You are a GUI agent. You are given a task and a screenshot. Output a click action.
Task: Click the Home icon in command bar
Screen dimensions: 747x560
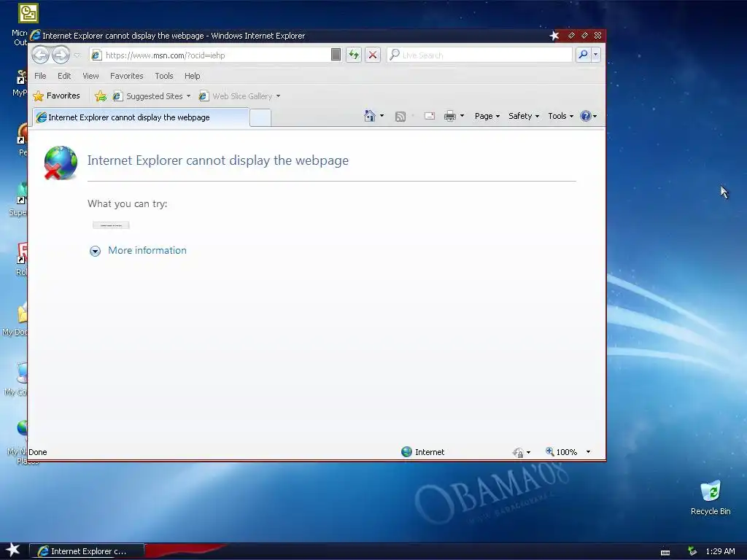[x=370, y=116]
